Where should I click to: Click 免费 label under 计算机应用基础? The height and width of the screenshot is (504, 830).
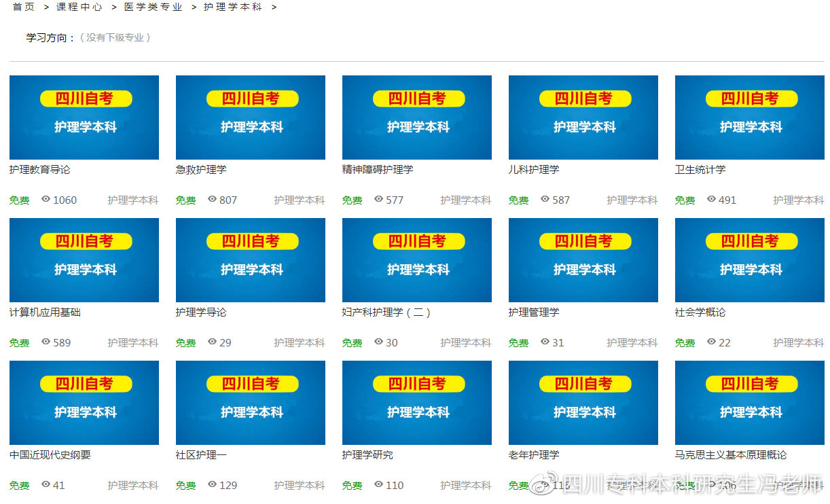19,342
